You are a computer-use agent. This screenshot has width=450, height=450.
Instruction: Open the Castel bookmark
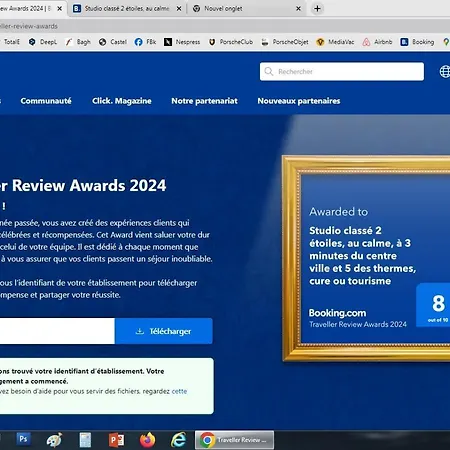tap(113, 42)
